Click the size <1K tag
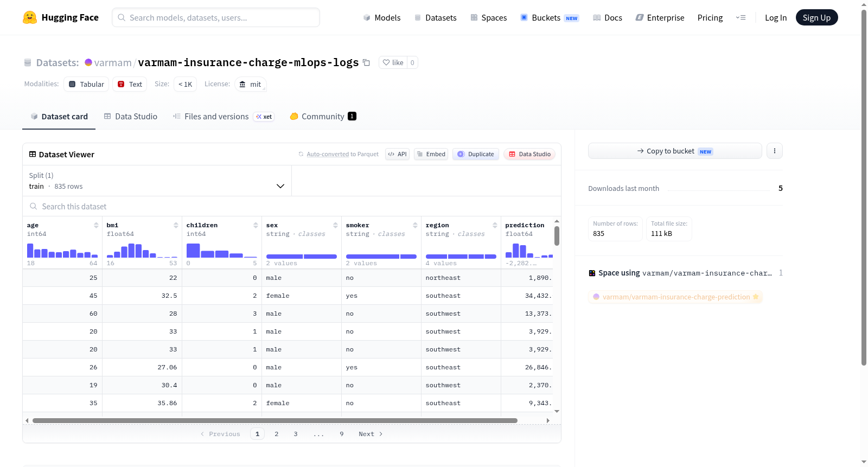Image resolution: width=868 pixels, height=467 pixels. pos(185,84)
